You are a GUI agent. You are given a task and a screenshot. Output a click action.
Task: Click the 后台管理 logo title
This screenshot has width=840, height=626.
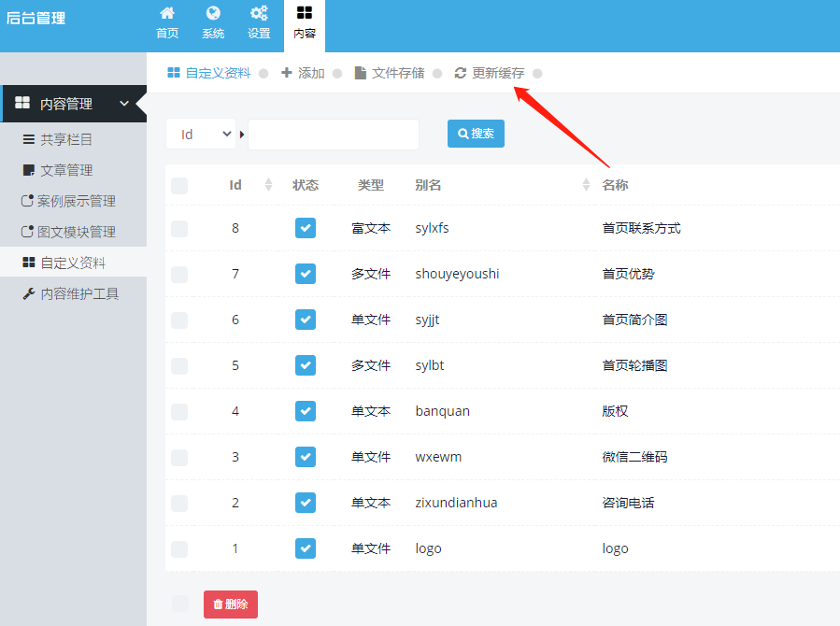click(36, 18)
